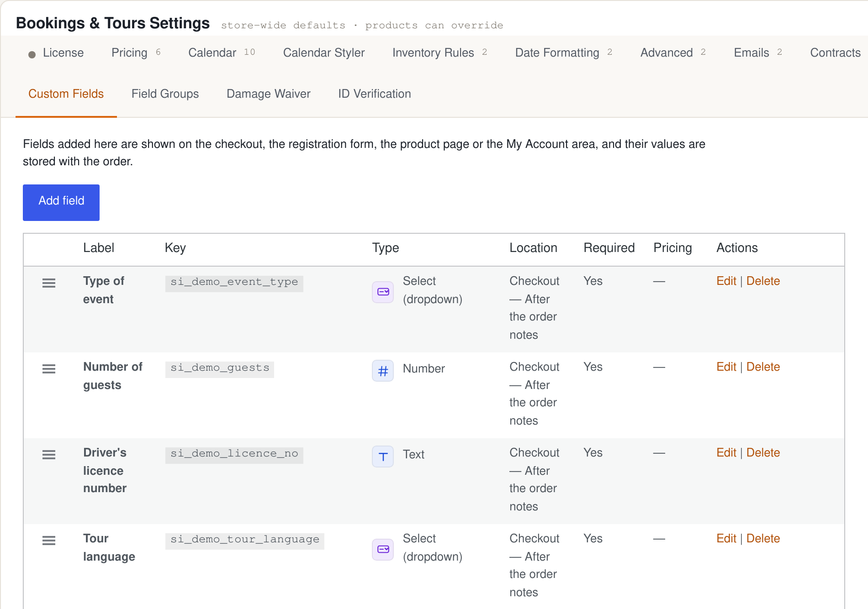Image resolution: width=868 pixels, height=609 pixels.
Task: Click the License status dot icon
Action: click(x=32, y=55)
